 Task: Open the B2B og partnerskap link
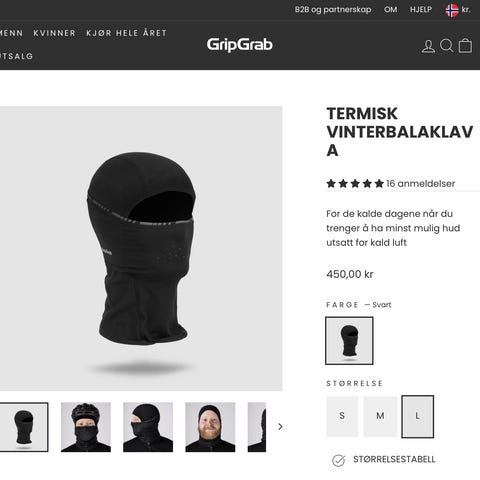(333, 10)
